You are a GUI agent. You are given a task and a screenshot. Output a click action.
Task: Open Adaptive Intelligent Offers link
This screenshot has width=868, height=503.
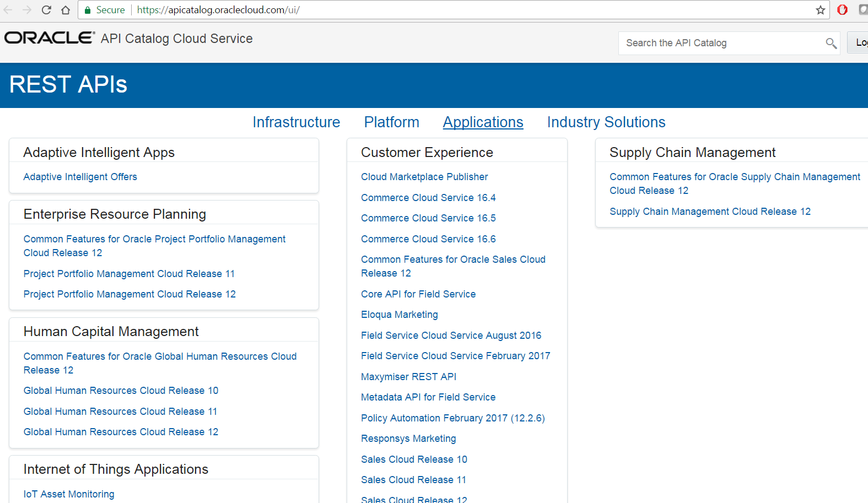80,177
